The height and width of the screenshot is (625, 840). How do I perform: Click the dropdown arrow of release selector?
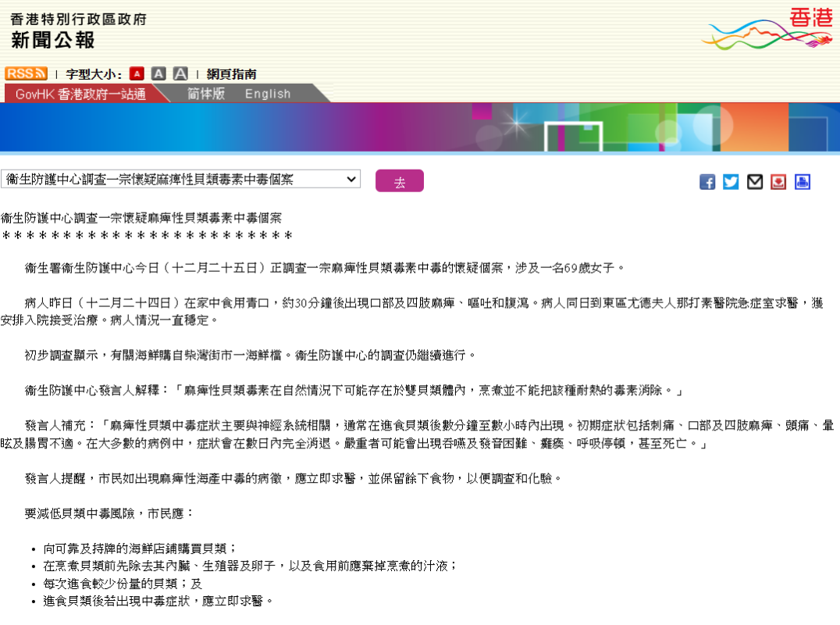click(351, 179)
